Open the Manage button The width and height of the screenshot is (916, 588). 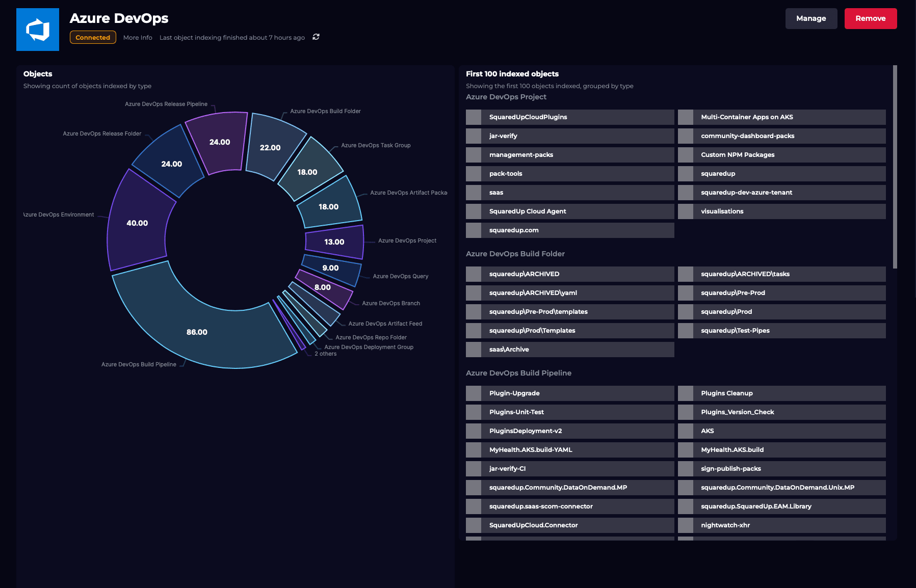(811, 18)
